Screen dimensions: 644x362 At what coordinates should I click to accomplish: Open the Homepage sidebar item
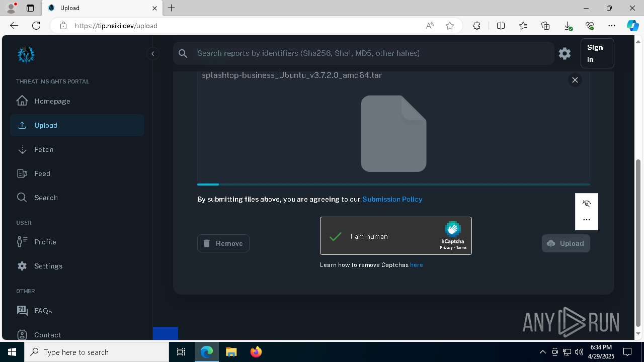click(x=77, y=101)
